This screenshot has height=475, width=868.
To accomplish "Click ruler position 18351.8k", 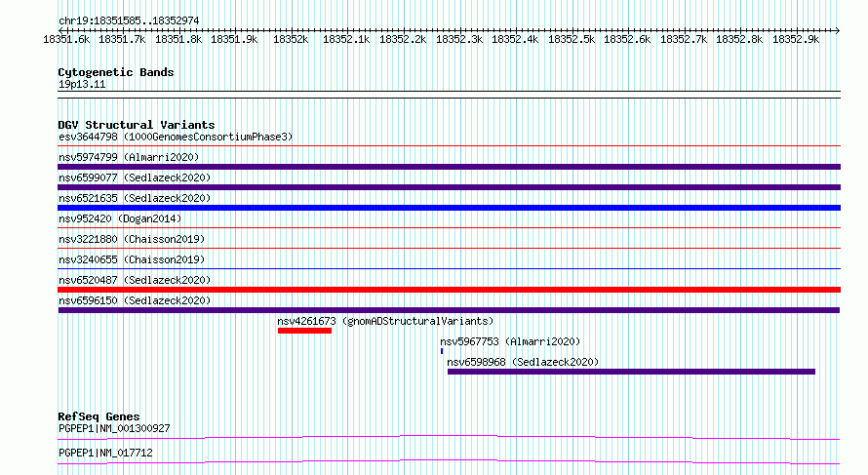I will click(178, 39).
